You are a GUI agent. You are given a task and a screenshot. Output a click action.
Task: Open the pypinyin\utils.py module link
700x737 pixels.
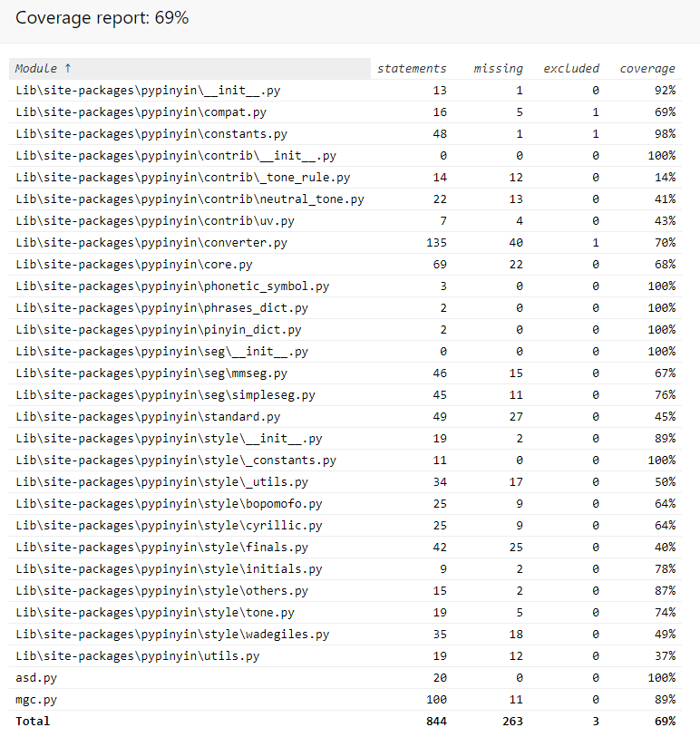[137, 656]
